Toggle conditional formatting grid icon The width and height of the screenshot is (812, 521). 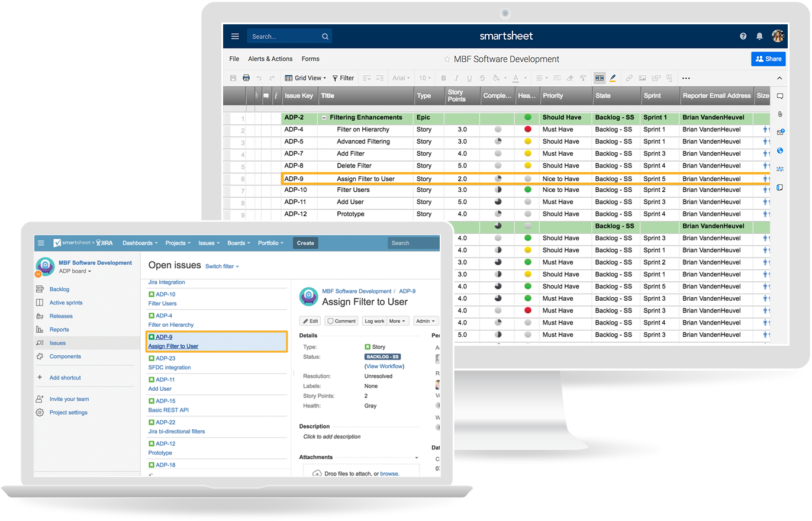pos(600,78)
